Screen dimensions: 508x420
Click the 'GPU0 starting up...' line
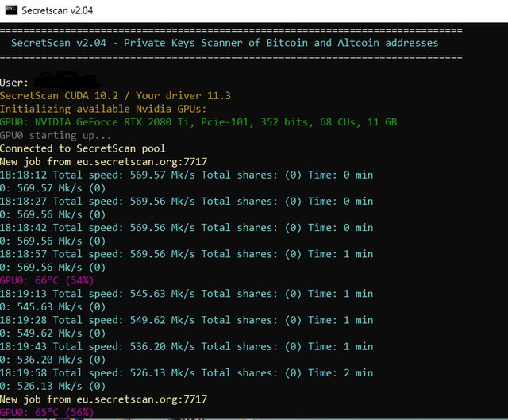point(56,136)
